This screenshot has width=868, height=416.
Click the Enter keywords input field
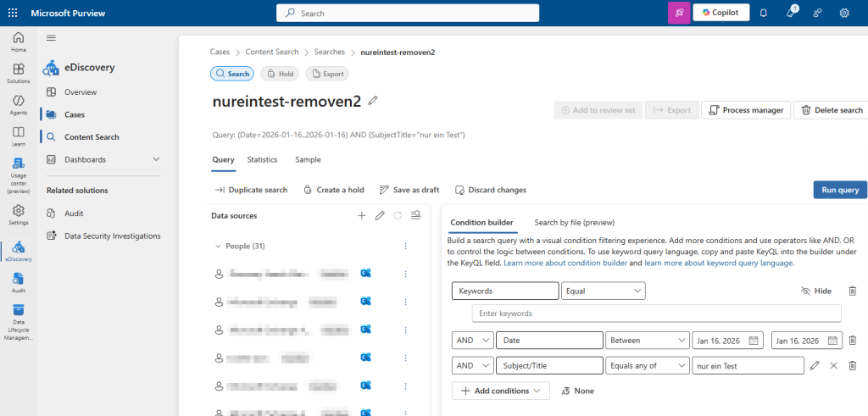click(656, 313)
